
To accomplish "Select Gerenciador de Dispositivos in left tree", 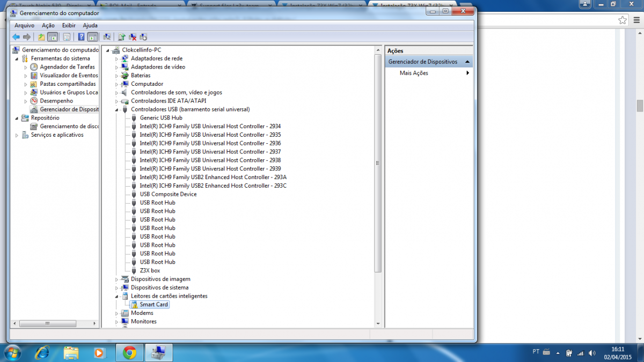I will tap(69, 109).
